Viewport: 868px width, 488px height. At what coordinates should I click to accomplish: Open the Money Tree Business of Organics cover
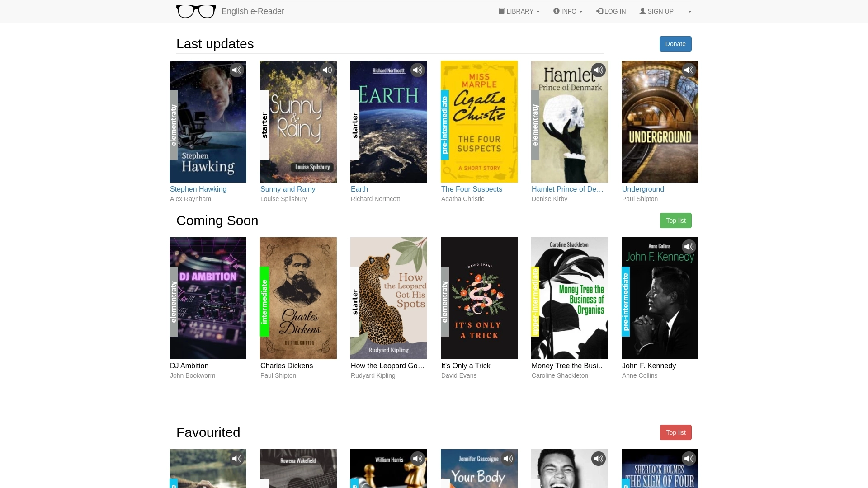pyautogui.click(x=570, y=298)
